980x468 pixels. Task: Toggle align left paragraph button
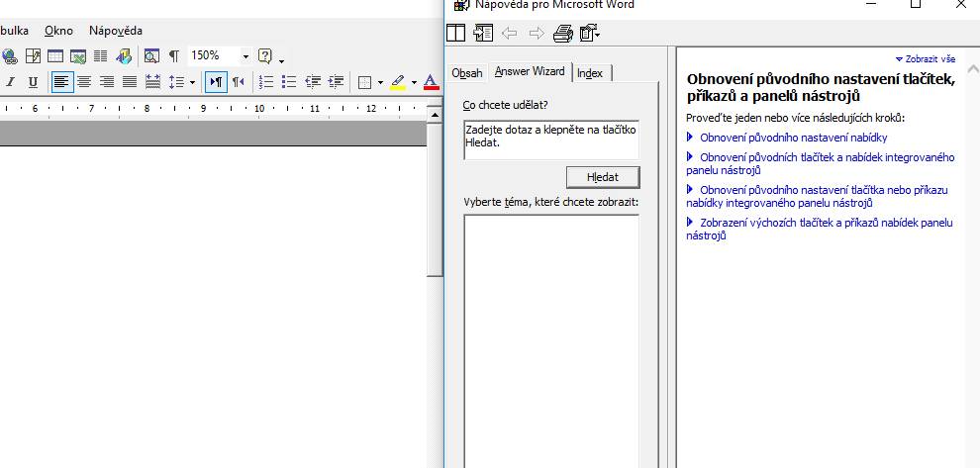click(62, 82)
